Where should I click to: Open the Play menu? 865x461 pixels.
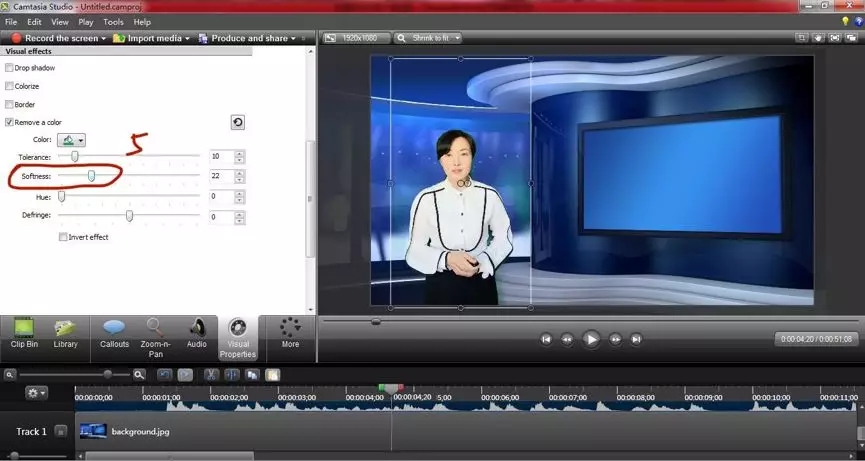(x=86, y=21)
